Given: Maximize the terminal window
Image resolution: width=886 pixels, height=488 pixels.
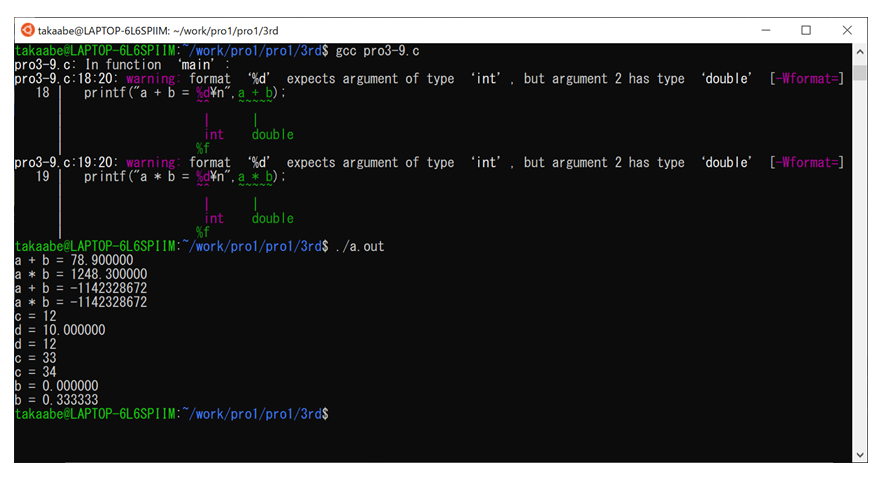Looking at the screenshot, I should pos(806,30).
